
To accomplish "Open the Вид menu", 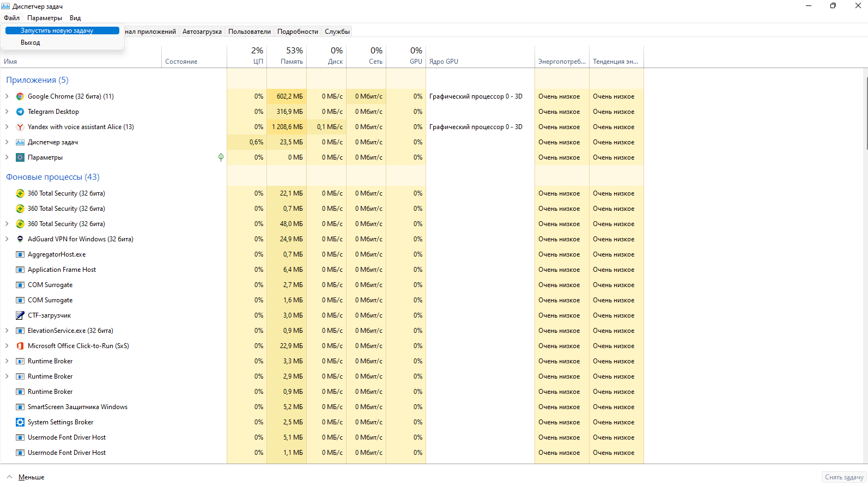I will coord(75,18).
